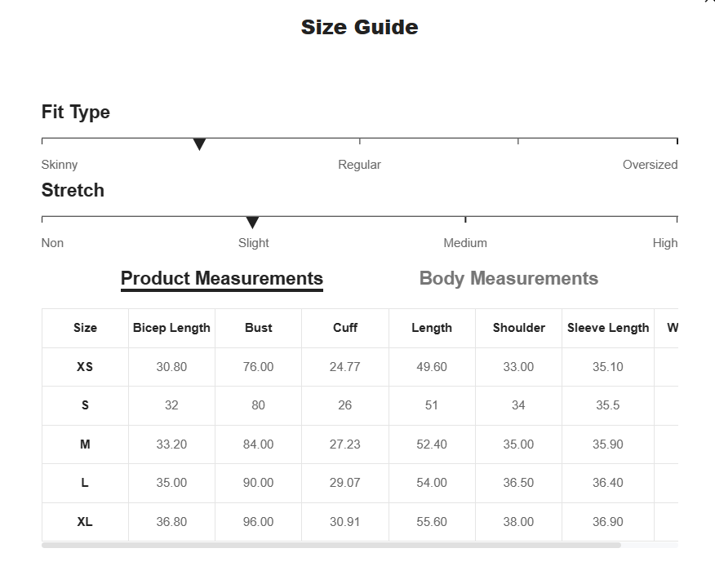Click the L row bust value 90.00

pyautogui.click(x=258, y=483)
